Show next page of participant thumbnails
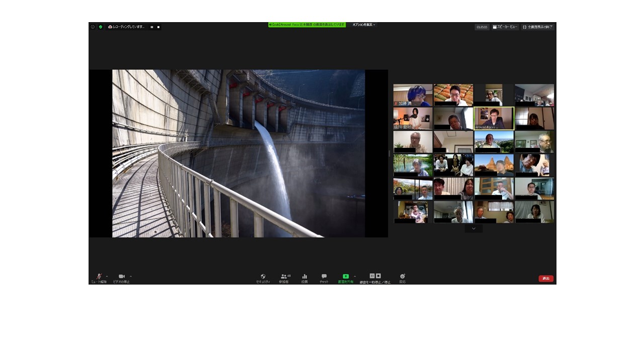Image resolution: width=644 pixels, height=362 pixels. 473,228
